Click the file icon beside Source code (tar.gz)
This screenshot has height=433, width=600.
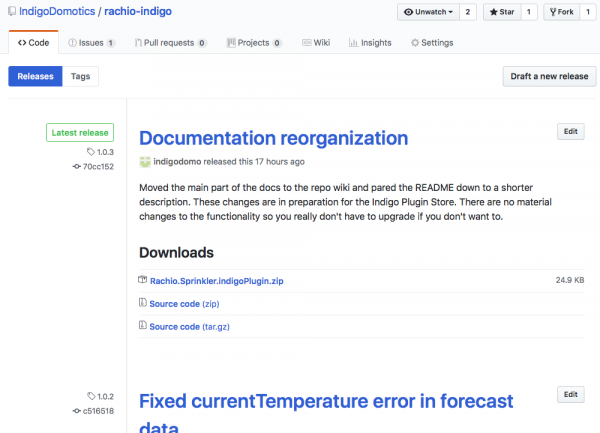pyautogui.click(x=142, y=326)
